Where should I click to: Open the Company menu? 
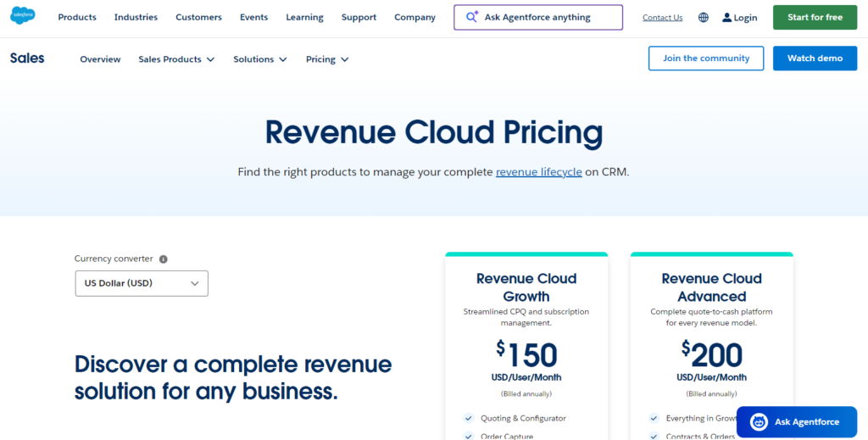click(415, 17)
